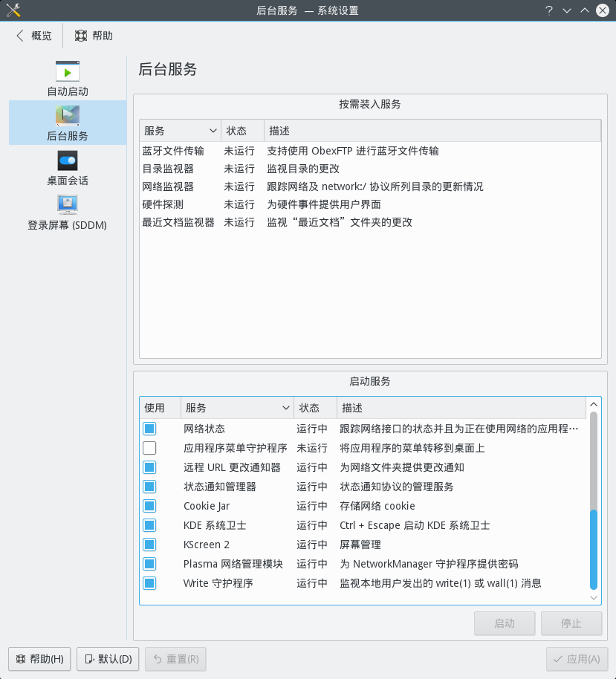The width and height of the screenshot is (616, 679).
Task: Click the 状态通知协议的管理服务 description
Action: tap(396, 487)
